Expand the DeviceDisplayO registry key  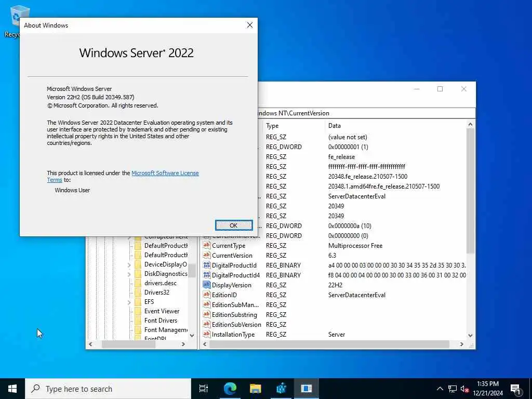pyautogui.click(x=129, y=264)
